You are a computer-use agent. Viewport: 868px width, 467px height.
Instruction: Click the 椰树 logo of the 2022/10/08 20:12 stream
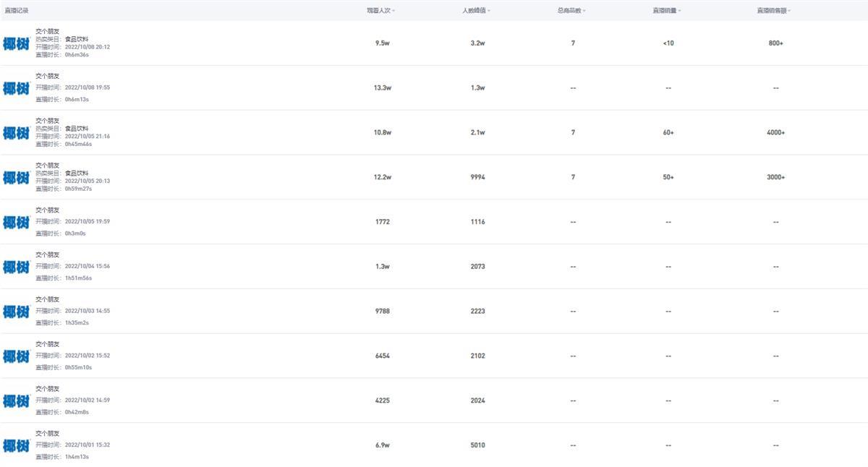pyautogui.click(x=16, y=43)
